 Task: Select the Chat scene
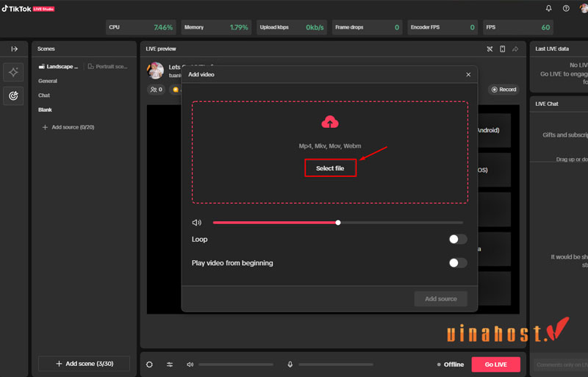44,96
